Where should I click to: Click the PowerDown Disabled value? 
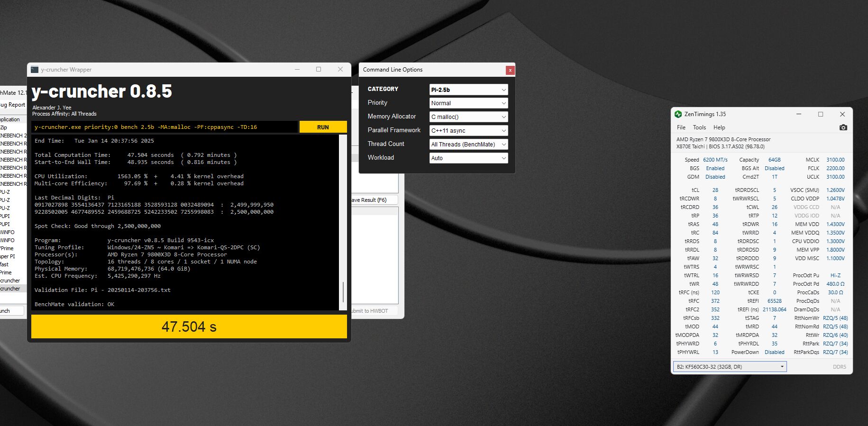tap(774, 352)
